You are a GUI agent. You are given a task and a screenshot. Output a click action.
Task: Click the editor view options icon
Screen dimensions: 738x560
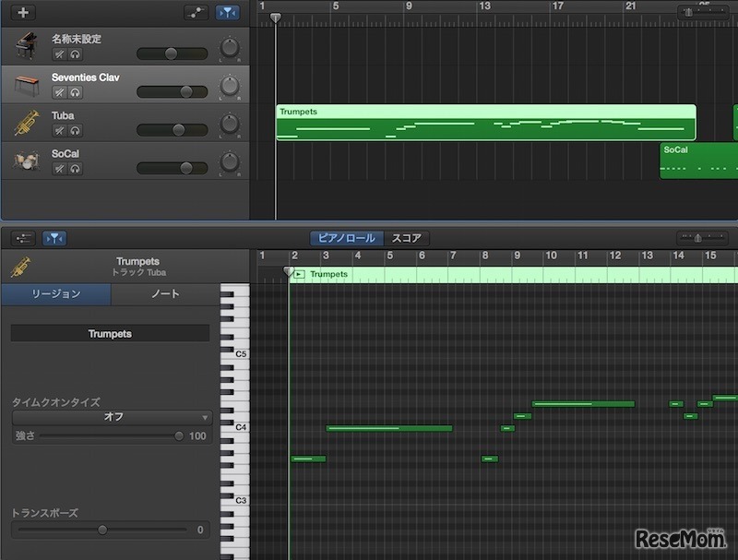24,238
